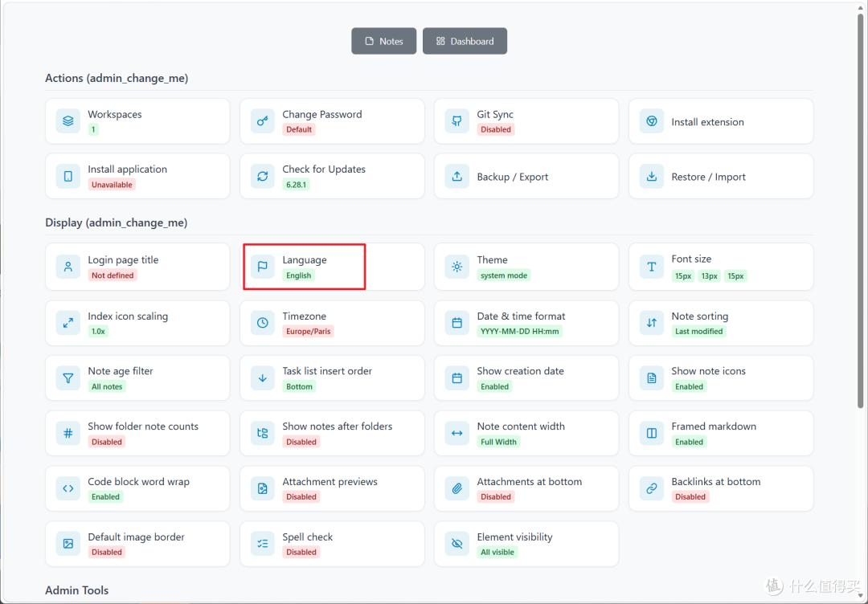868x604 pixels.
Task: Click the Backlinks at bottom card
Action: tap(721, 488)
